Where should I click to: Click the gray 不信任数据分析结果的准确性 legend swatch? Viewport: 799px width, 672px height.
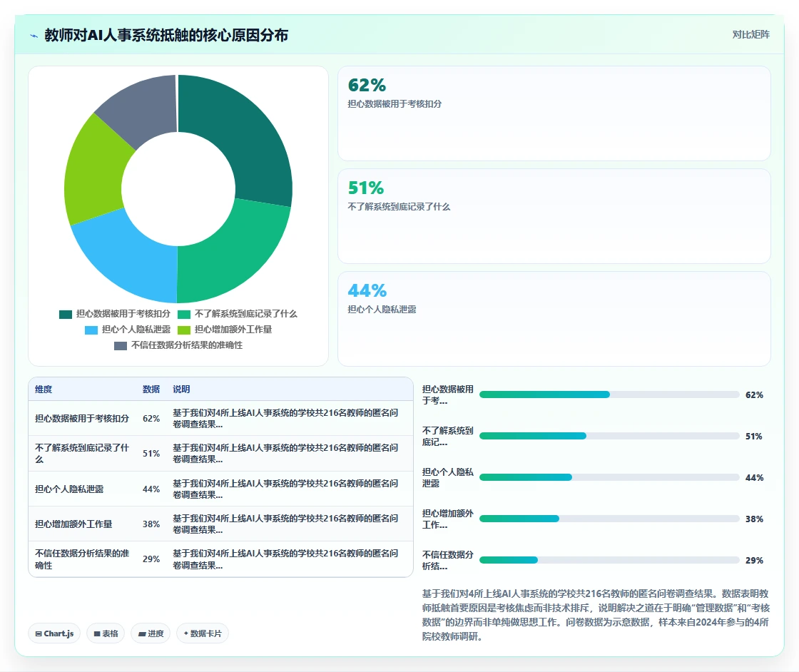(x=121, y=346)
